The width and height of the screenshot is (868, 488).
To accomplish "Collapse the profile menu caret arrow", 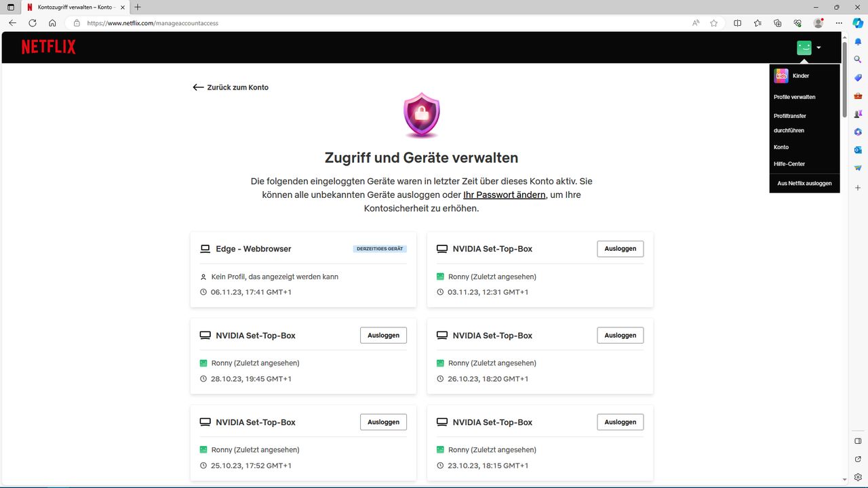I will click(x=819, y=47).
